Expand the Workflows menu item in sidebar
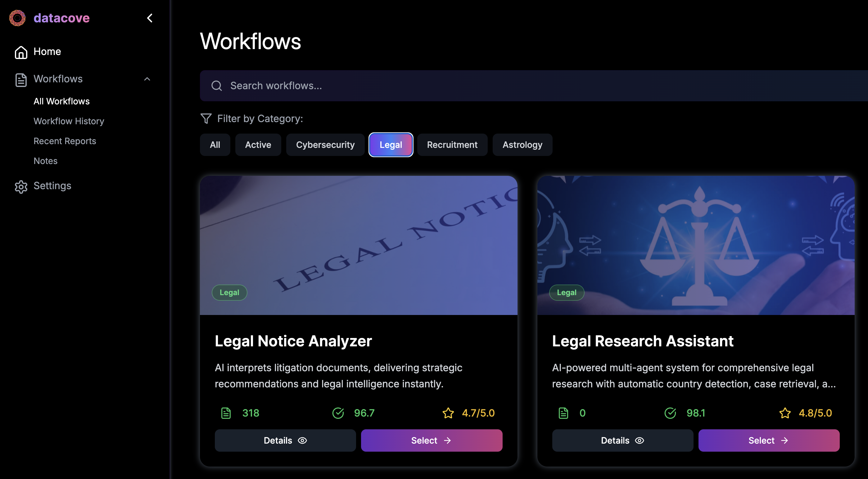868x479 pixels. tap(58, 79)
